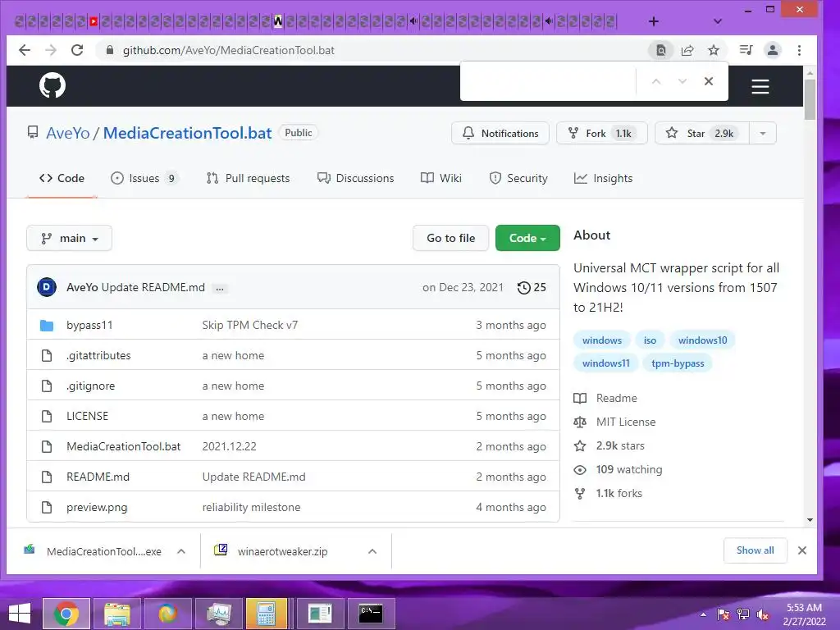Viewport: 840px width, 630px height.
Task: Reload the GitHub page
Action: (77, 50)
